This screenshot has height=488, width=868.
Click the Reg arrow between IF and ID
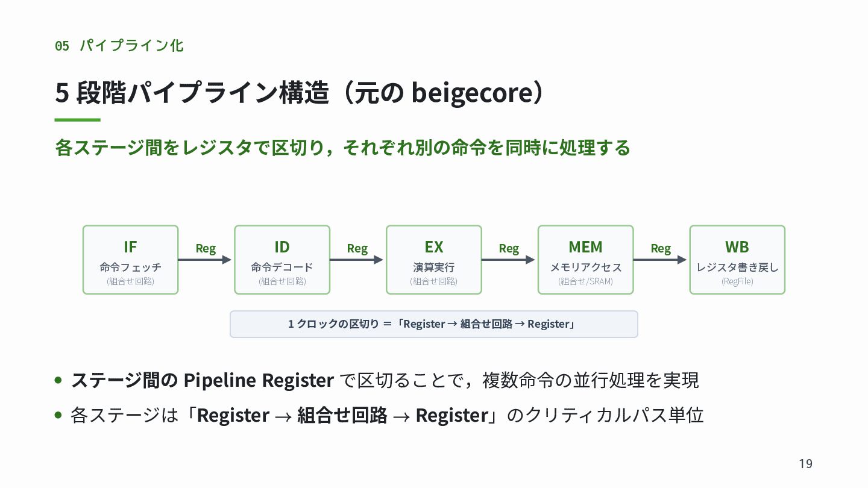206,255
